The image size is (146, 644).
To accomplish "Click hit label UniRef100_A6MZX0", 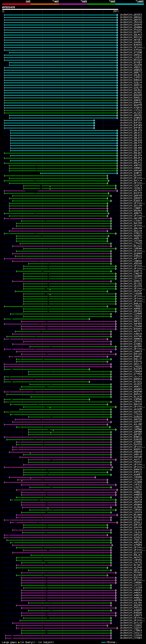I will (131, 85).
